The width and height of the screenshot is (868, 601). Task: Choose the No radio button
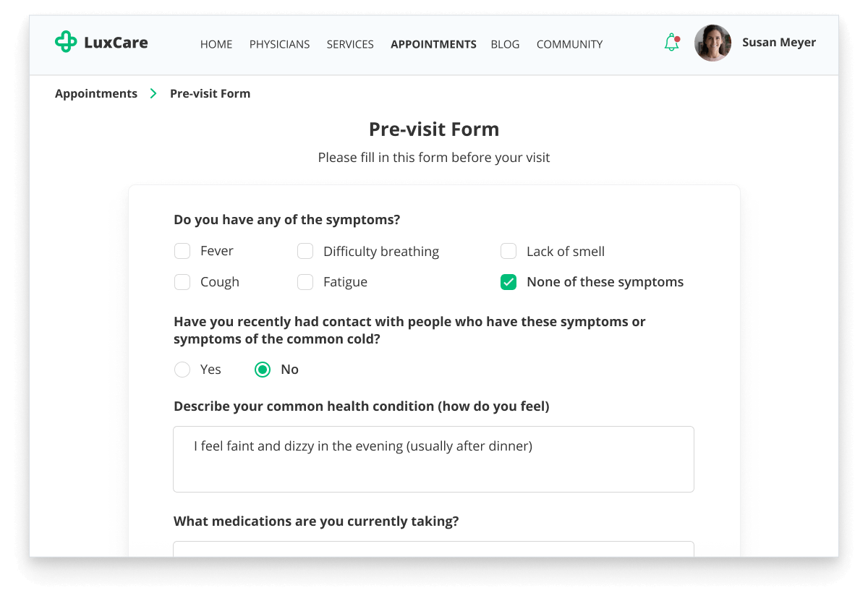263,370
